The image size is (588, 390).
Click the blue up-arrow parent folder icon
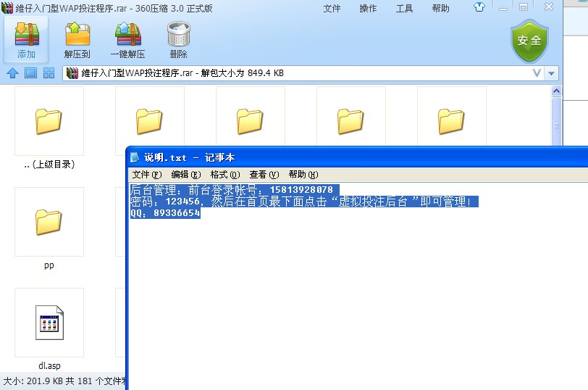click(13, 72)
